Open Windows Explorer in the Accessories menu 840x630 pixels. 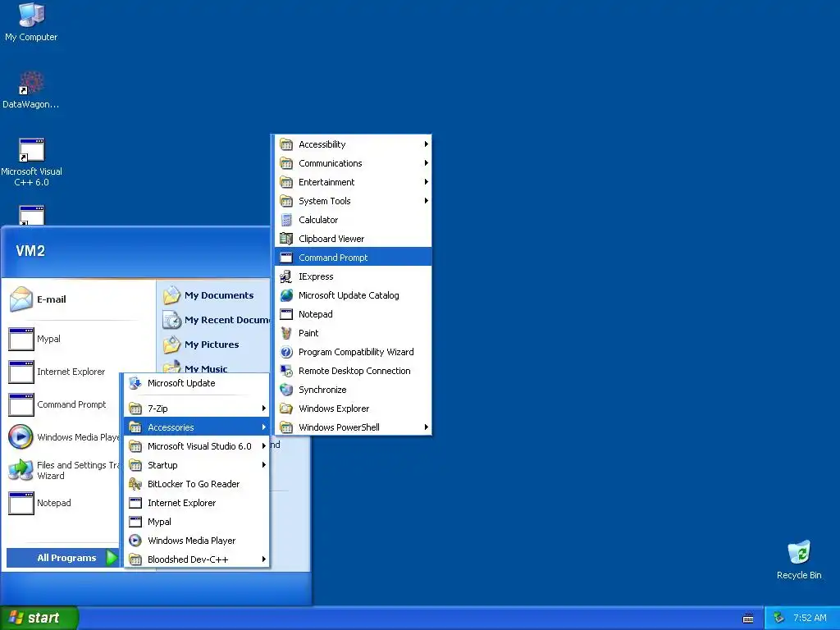coord(353,409)
